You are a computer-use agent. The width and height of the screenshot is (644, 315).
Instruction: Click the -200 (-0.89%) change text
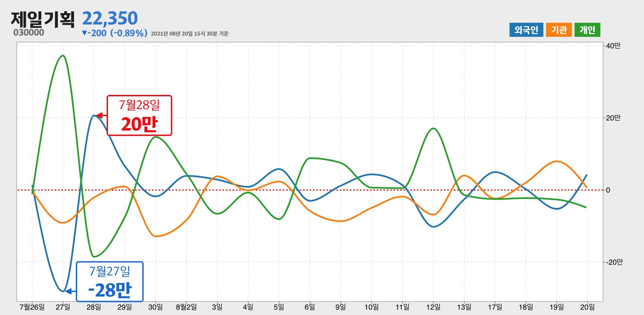coord(115,33)
